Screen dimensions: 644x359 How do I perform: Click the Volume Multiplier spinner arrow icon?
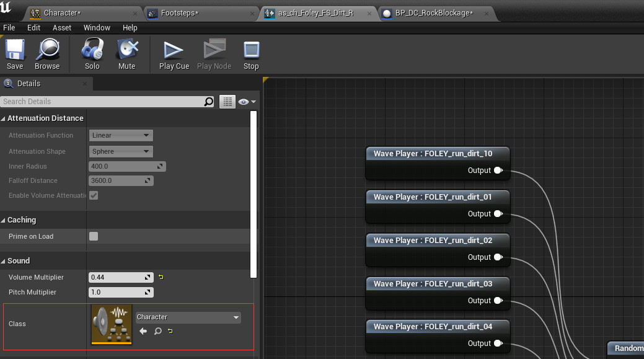coord(148,277)
